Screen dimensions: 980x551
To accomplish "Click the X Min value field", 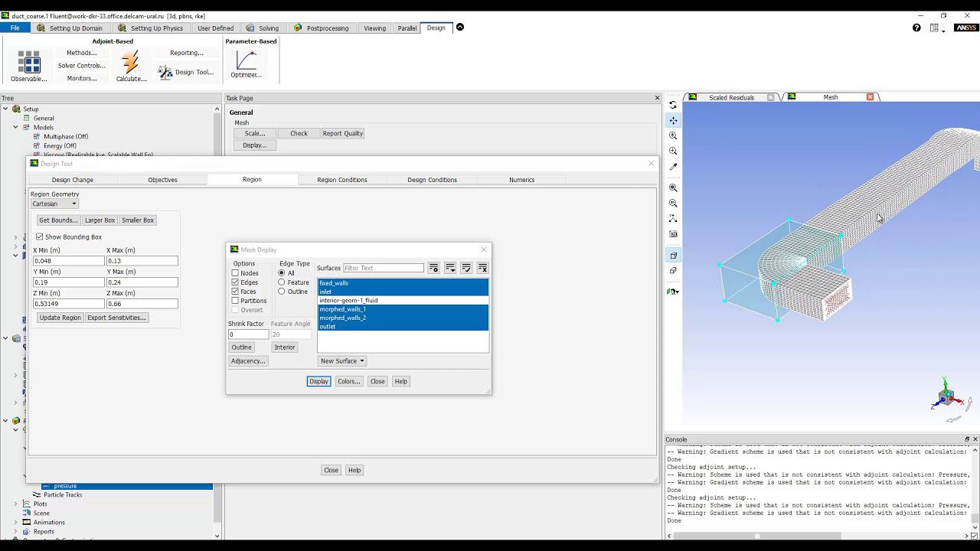I will [68, 261].
